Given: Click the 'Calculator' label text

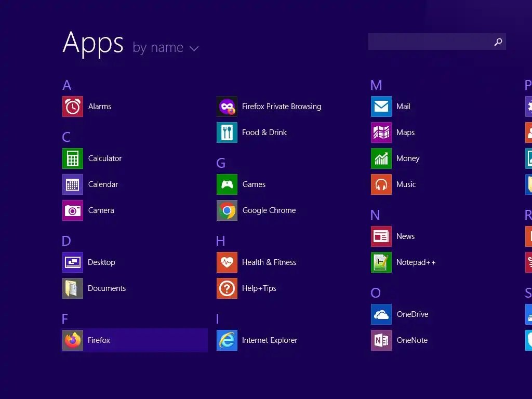Looking at the screenshot, I should tap(105, 158).
